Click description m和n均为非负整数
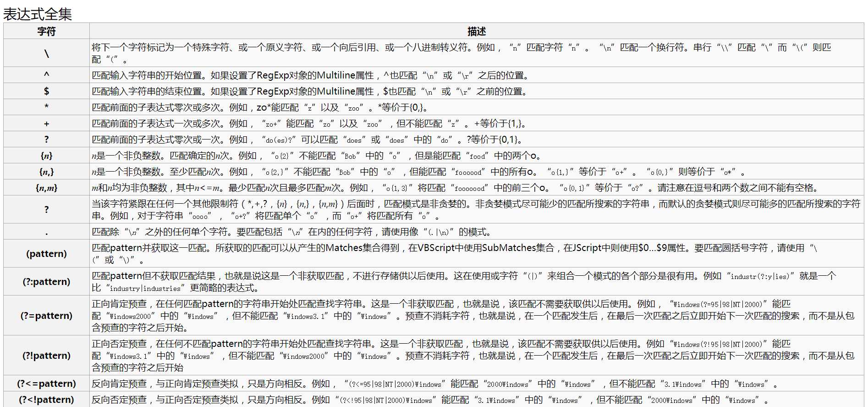 point(477,188)
